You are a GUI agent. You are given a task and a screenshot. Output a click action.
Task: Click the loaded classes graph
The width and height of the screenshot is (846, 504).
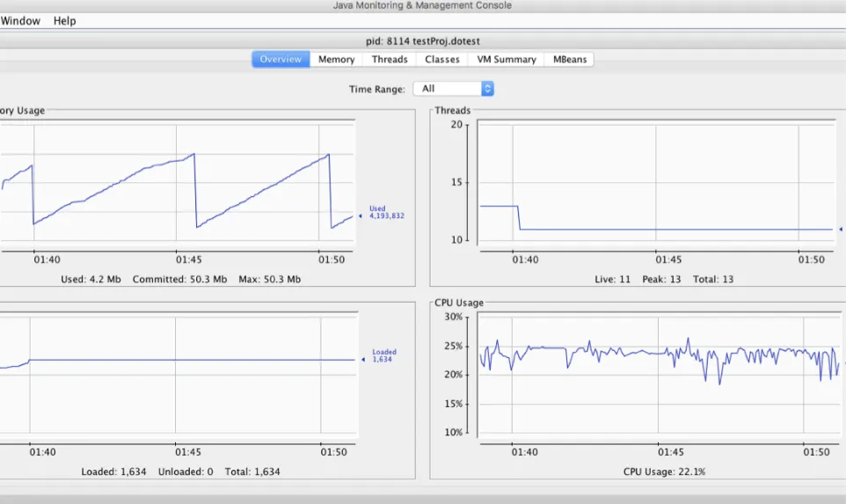(x=178, y=374)
